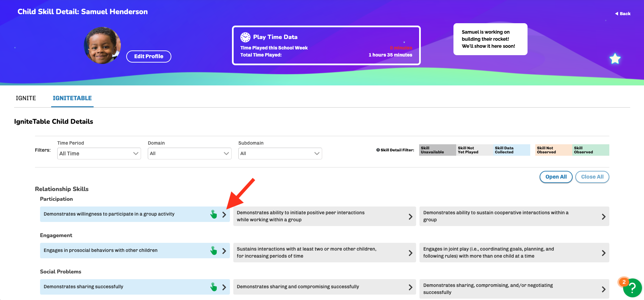Image resolution: width=644 pixels, height=300 pixels.
Task: Switch to the IGNITE tab
Action: 26,98
